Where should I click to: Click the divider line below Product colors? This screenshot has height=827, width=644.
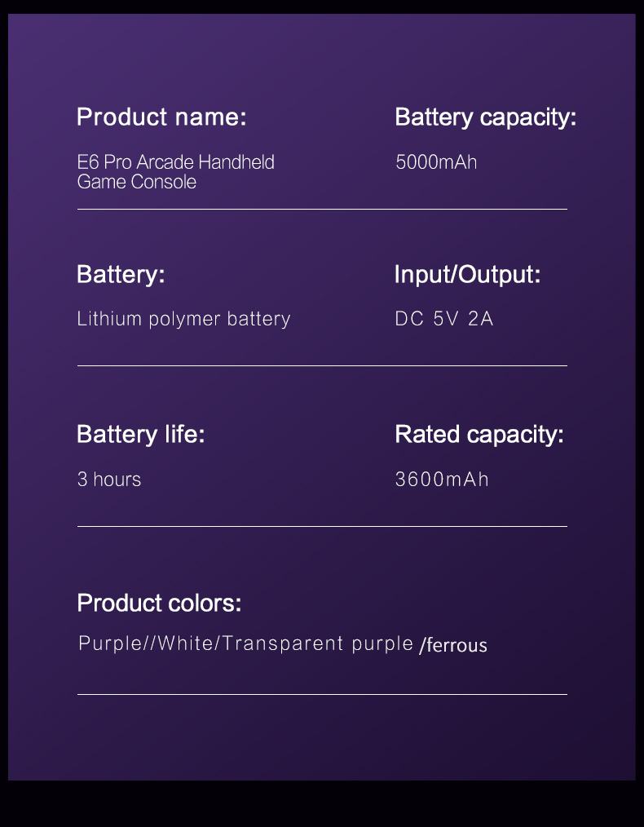[322, 695]
